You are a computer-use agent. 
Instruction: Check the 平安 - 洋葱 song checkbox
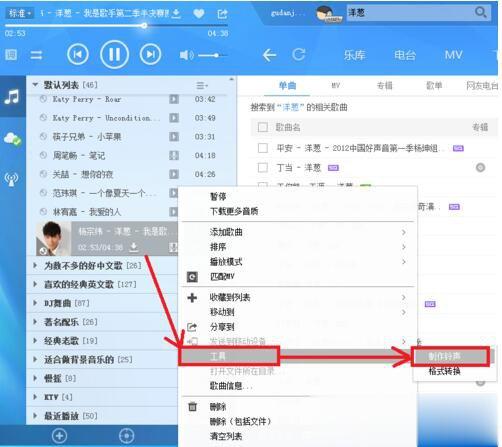pos(263,148)
